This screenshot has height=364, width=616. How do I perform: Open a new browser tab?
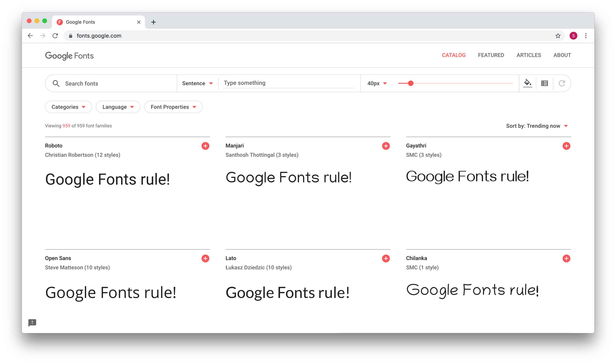154,22
